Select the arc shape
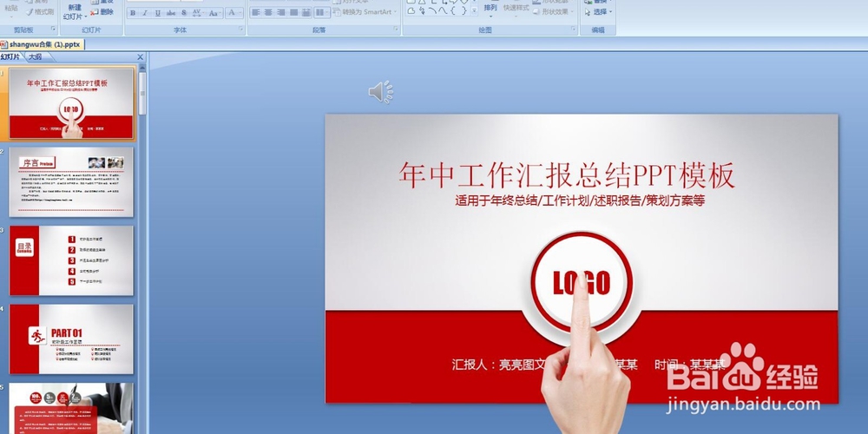 click(x=432, y=10)
